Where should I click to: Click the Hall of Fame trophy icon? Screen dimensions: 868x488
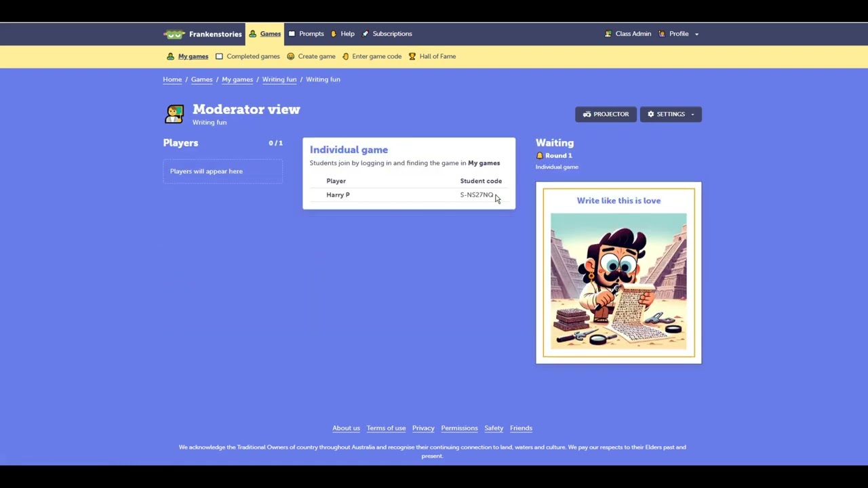click(412, 56)
